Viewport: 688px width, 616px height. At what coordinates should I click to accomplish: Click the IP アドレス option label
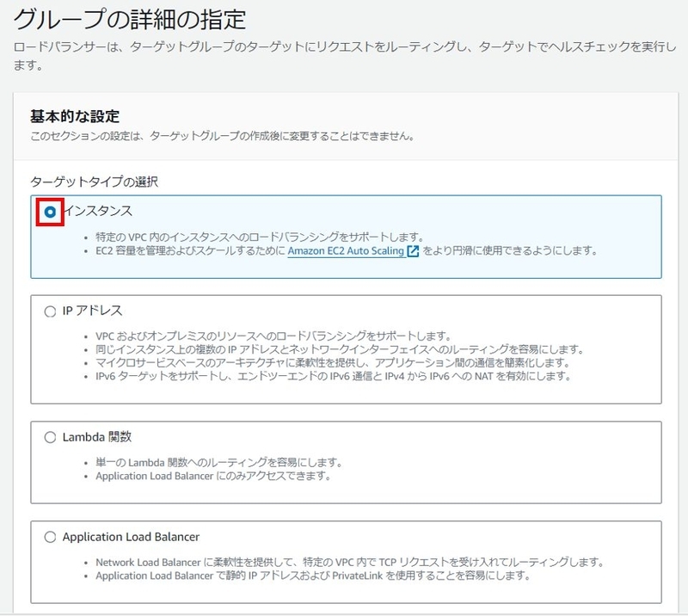click(x=92, y=311)
